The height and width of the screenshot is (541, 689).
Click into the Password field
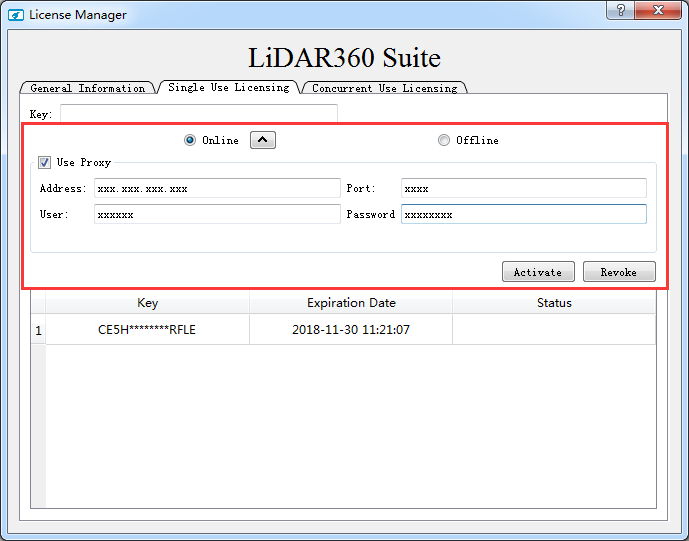click(523, 214)
